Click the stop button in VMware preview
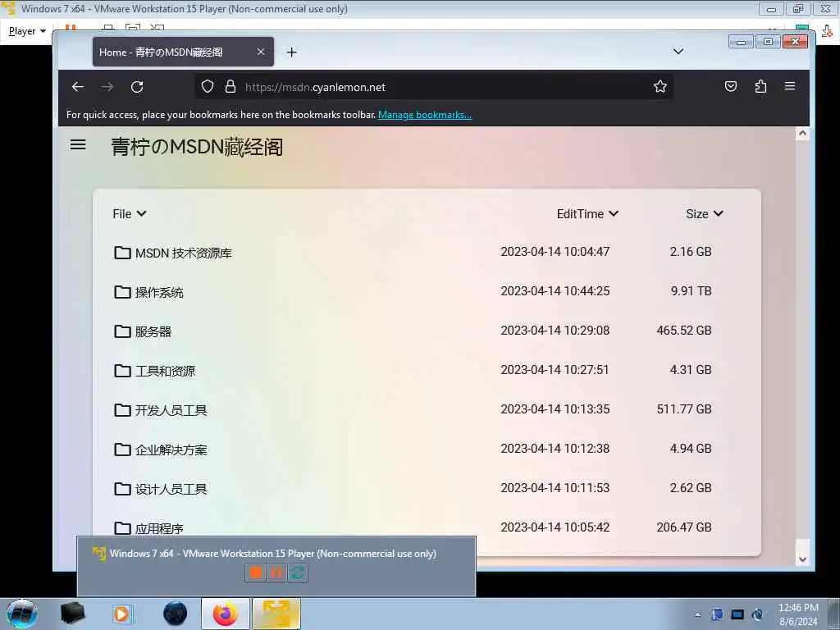The width and height of the screenshot is (840, 630). tap(256, 573)
